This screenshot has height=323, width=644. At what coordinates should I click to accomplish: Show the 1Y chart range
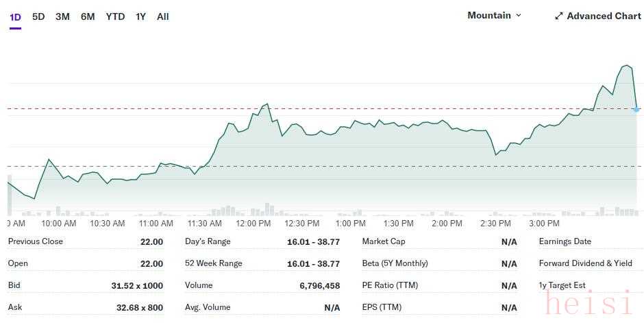pyautogui.click(x=140, y=16)
